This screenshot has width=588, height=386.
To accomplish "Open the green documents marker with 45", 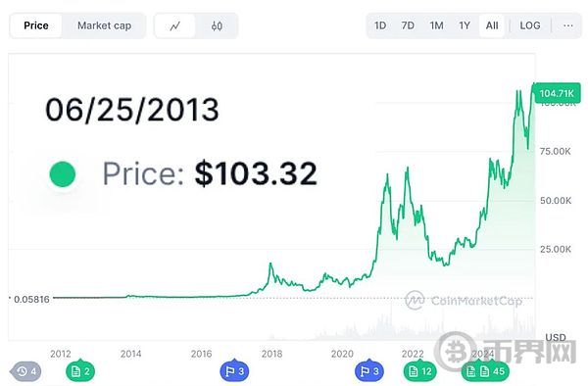I will (485, 371).
